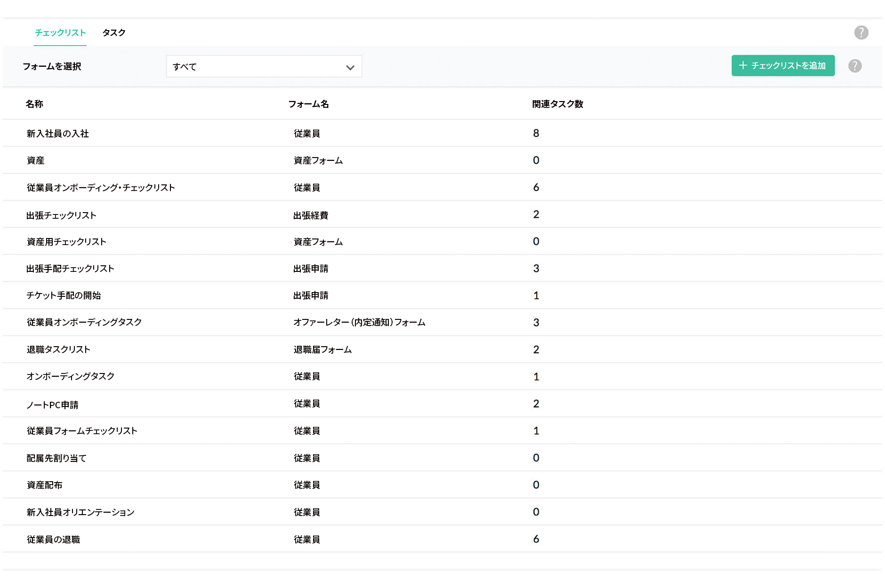Image resolution: width=885 pixels, height=588 pixels.
Task: Click the help icon beside チェックリストを追加 button
Action: coord(855,66)
